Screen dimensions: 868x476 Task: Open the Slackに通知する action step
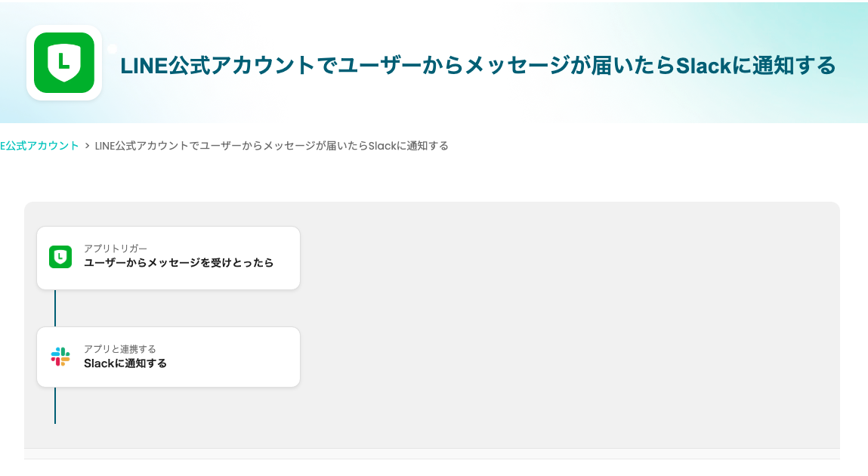pos(125,363)
